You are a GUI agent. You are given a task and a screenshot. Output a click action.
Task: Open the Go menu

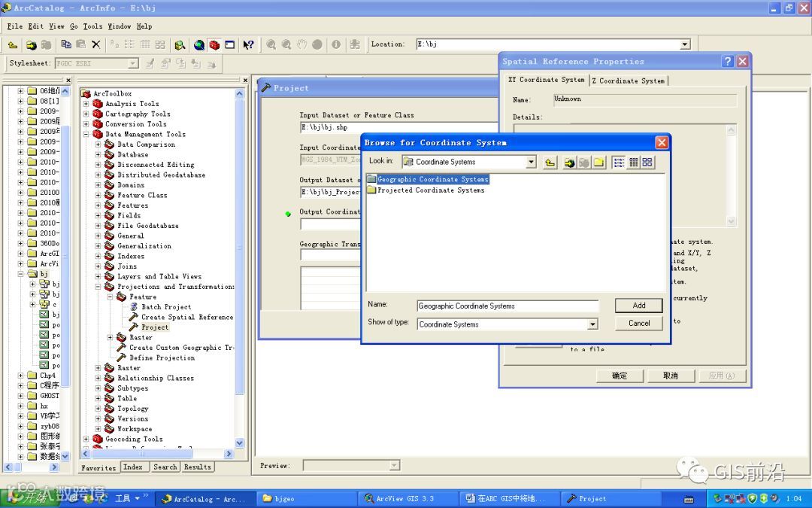tap(74, 26)
